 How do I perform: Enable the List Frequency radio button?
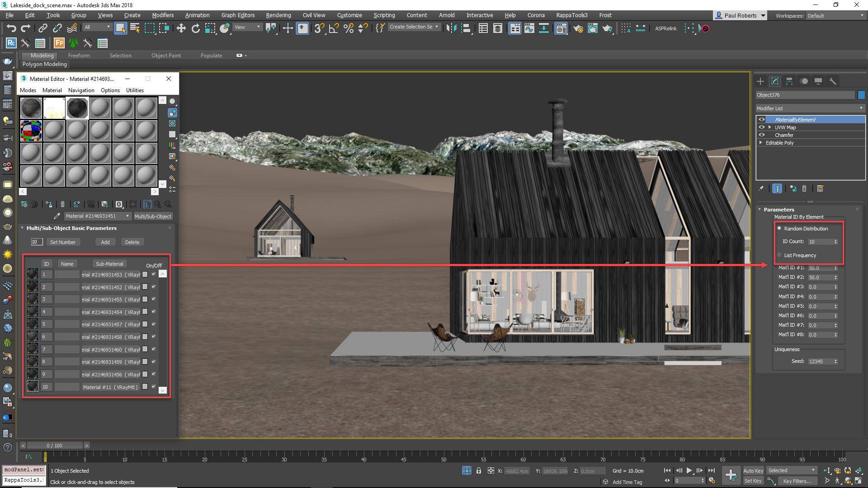[779, 255]
